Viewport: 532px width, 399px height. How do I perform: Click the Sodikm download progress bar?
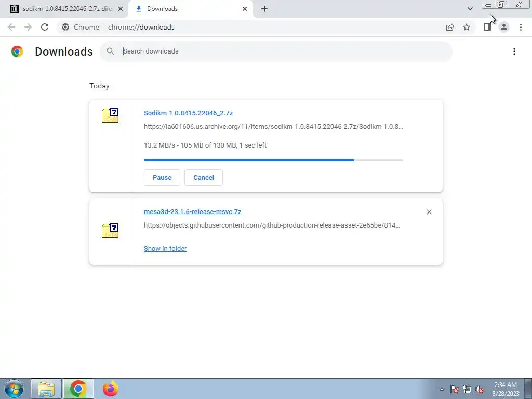[273, 160]
